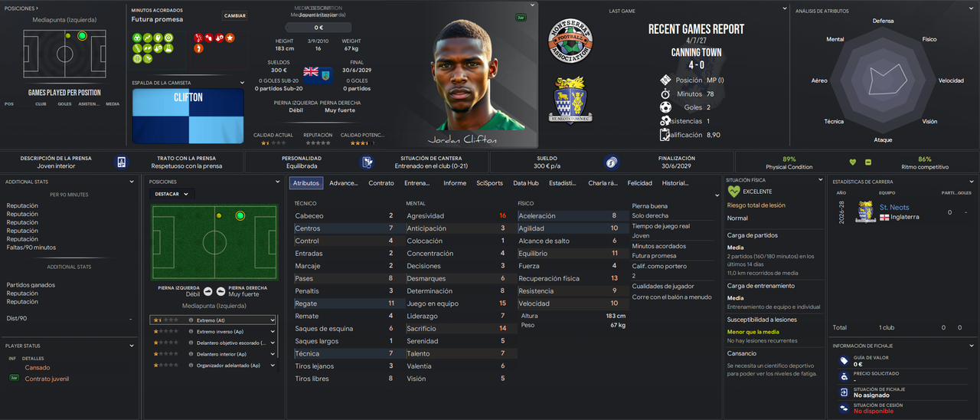This screenshot has height=420, width=980.
Task: Switch to the Contrato tab
Action: 381,183
